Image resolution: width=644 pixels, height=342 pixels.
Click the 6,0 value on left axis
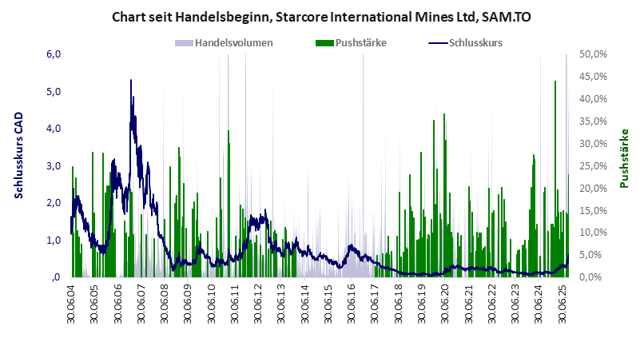point(54,54)
